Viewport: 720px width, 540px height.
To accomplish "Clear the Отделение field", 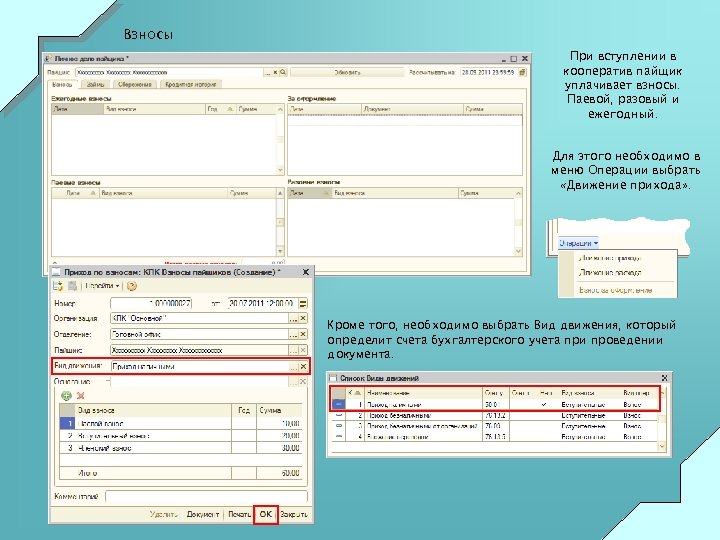I will click(x=303, y=335).
